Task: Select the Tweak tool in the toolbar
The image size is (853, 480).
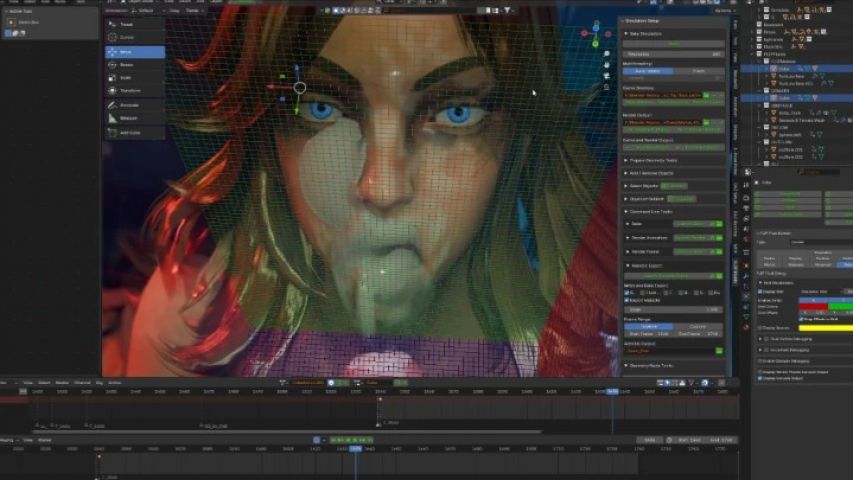Action: (x=134, y=24)
